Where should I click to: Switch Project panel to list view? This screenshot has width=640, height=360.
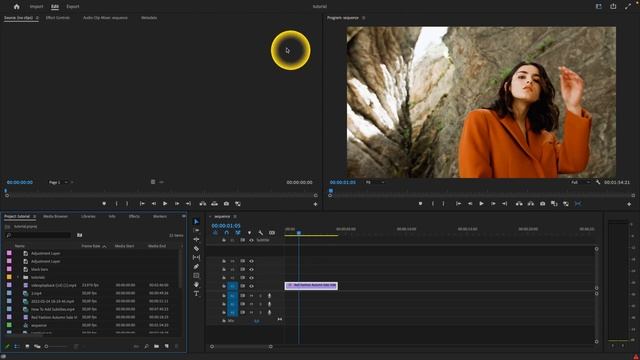(x=17, y=346)
